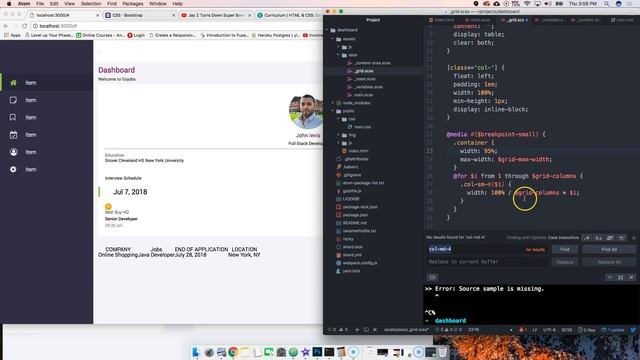Click UTF-8 encoding in status bar
Image resolution: width=640 pixels, height=360 pixels.
point(549,330)
